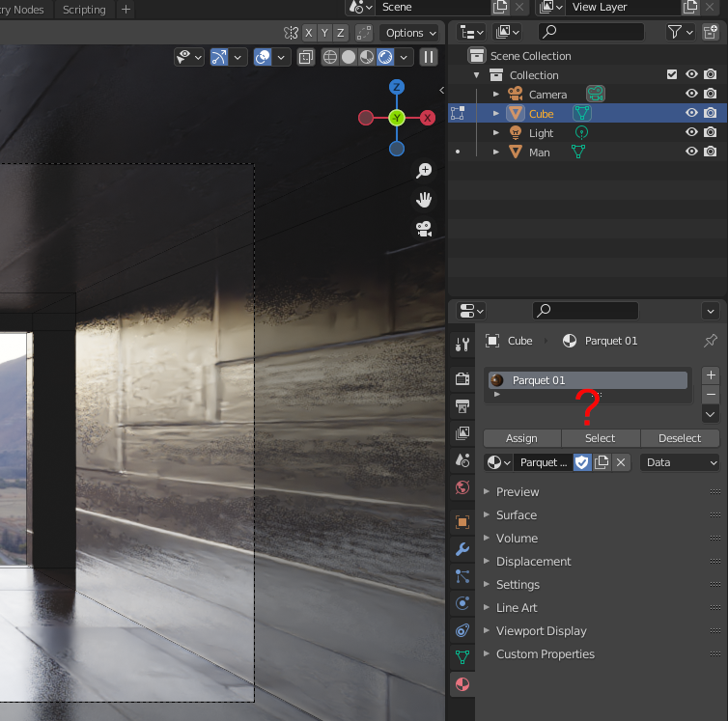728x721 pixels.
Task: Open the material link Data dropdown
Action: pos(680,462)
